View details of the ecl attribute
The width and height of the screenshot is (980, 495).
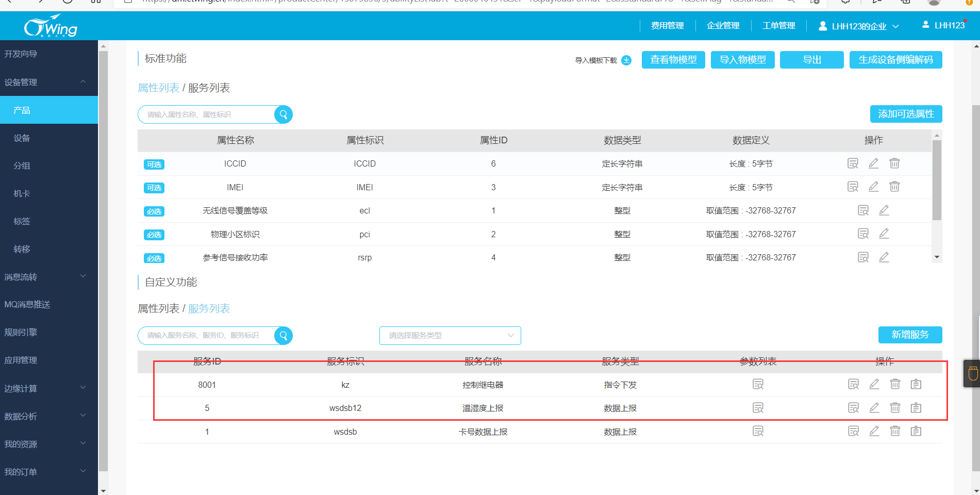pos(863,210)
